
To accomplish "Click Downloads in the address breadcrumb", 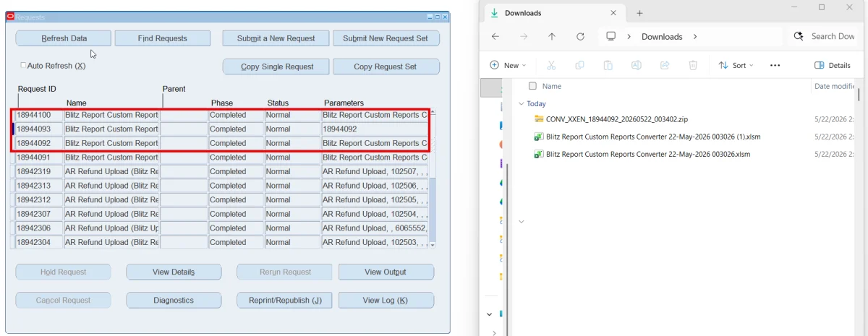I will coord(662,36).
